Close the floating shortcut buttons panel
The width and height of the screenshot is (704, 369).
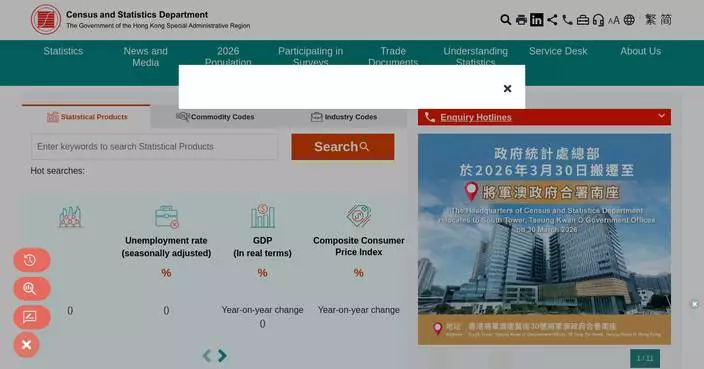26,345
